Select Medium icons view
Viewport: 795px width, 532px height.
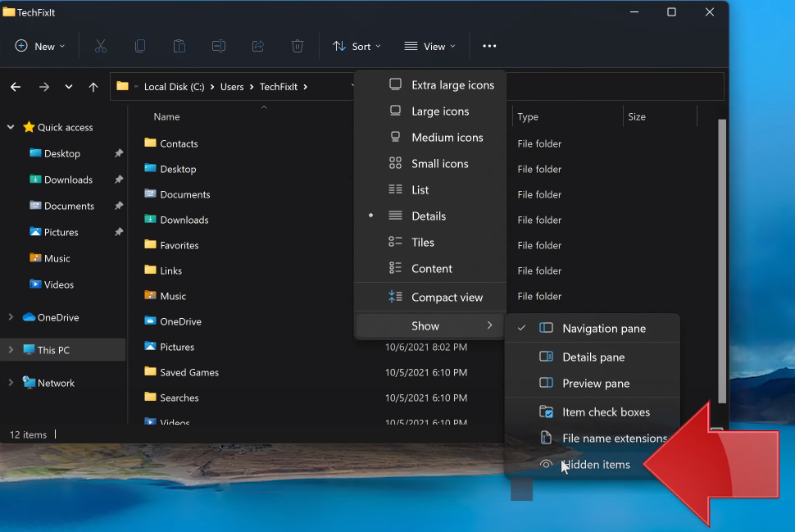click(x=430, y=138)
